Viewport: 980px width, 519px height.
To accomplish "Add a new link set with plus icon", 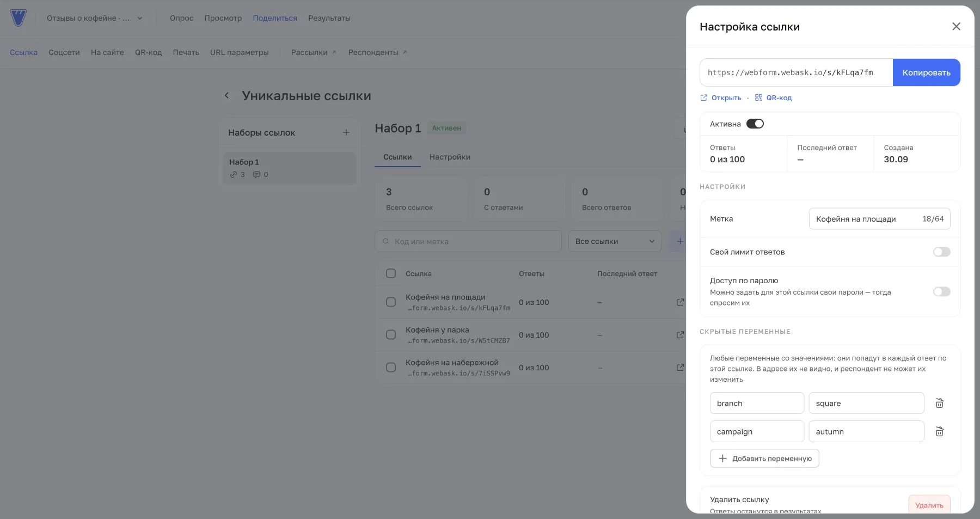I will coord(346,132).
